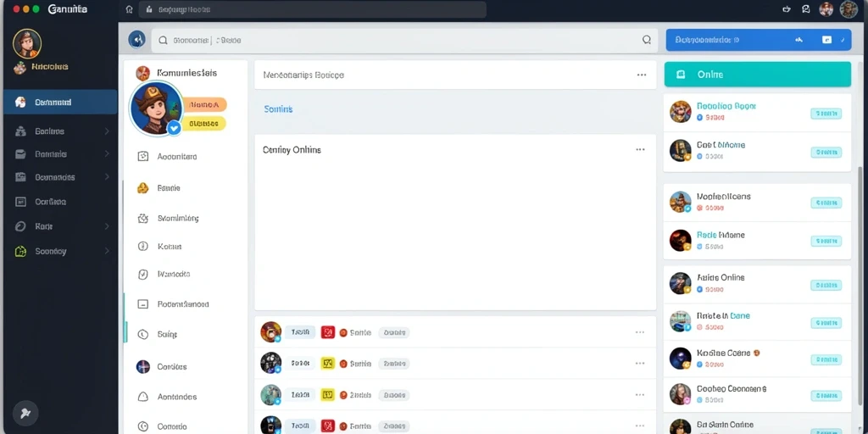Click the Wmodda icon in the profile panel
This screenshot has width=868, height=434.
coord(142,274)
